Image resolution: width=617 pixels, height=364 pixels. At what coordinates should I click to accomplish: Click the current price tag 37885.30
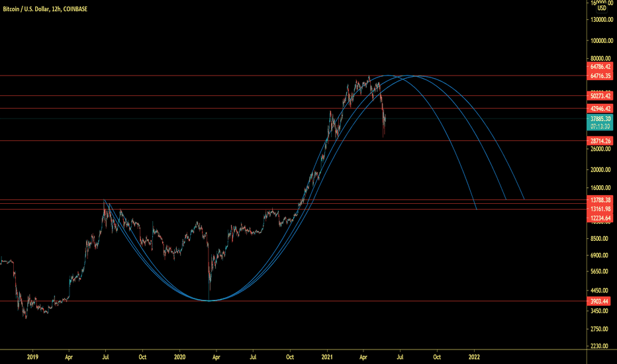tap(600, 119)
